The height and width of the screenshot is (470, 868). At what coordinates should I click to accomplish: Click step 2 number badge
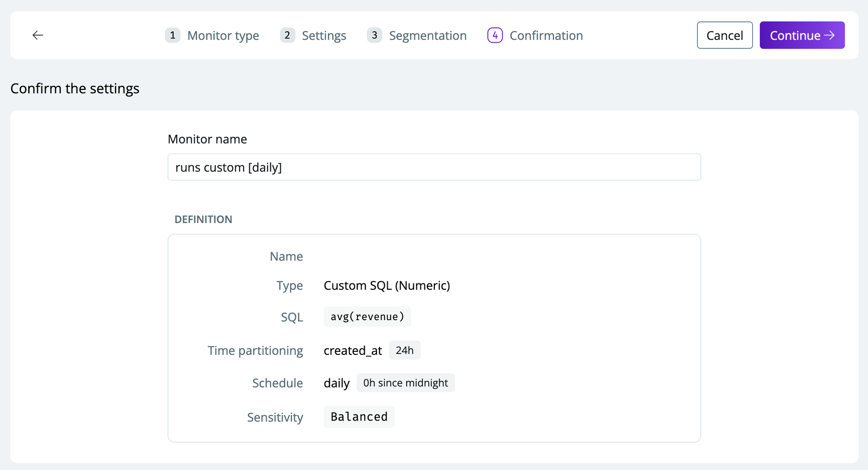(287, 35)
